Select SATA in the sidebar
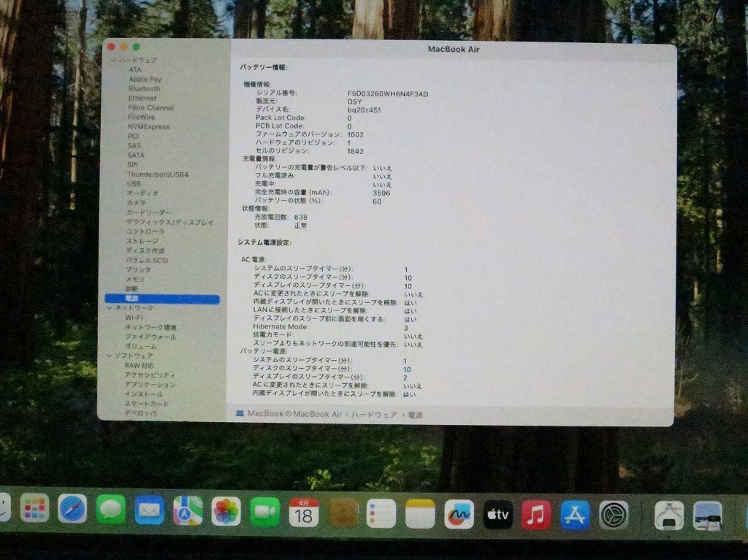The width and height of the screenshot is (748, 560). click(135, 156)
